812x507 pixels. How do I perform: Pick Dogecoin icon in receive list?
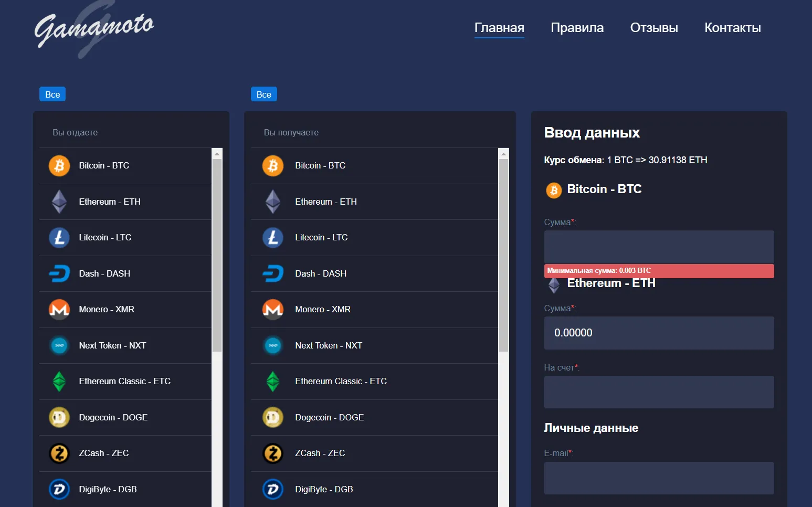coord(273,418)
